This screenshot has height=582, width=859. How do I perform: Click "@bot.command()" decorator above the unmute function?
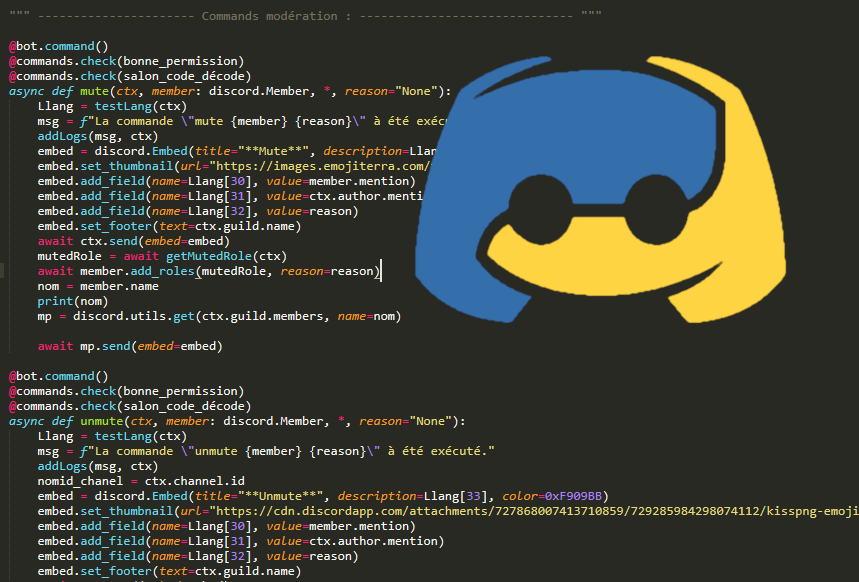(x=59, y=376)
